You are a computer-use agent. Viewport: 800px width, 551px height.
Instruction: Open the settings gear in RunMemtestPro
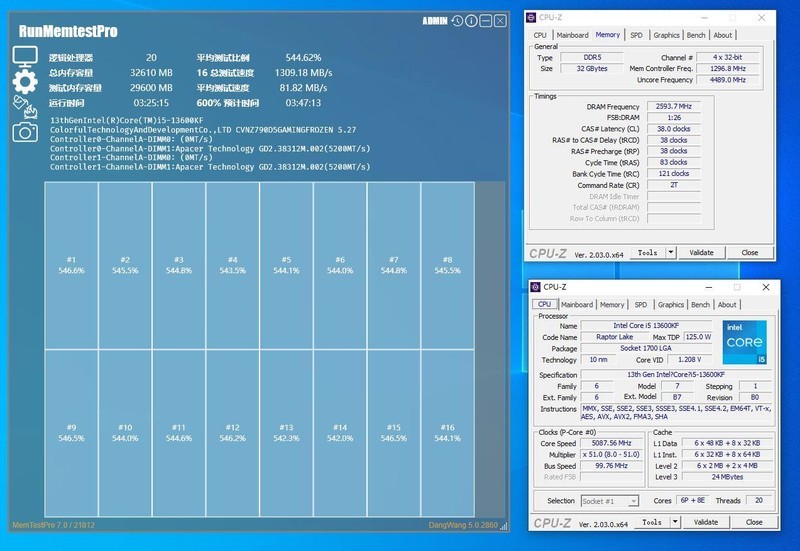pyautogui.click(x=25, y=81)
